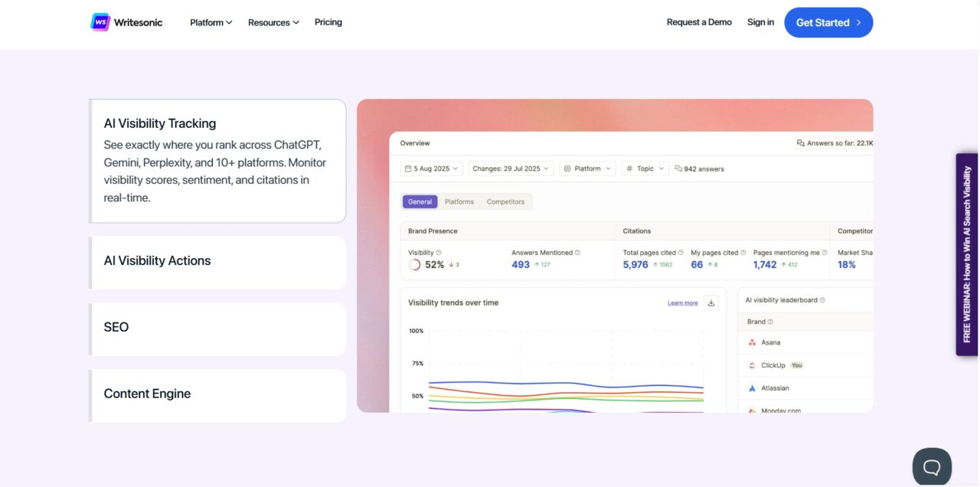Select the AI Visibility Actions section
This screenshot has height=487, width=980.
tap(218, 261)
